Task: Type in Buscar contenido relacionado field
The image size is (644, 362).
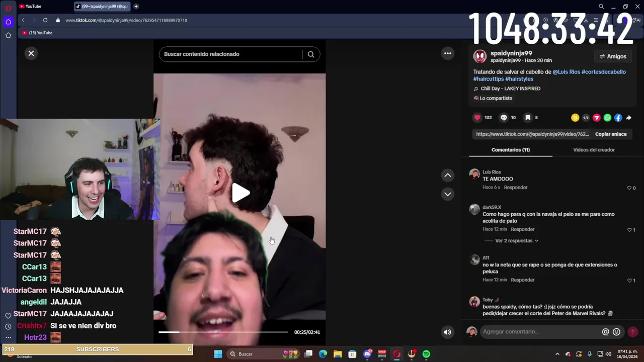Action: click(x=231, y=54)
